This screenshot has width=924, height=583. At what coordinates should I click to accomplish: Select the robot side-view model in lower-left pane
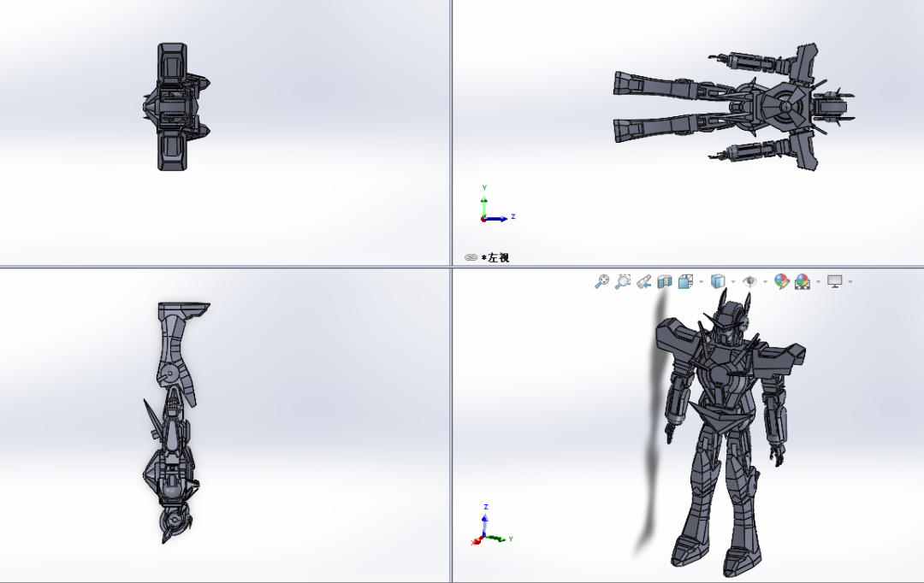tap(175, 422)
